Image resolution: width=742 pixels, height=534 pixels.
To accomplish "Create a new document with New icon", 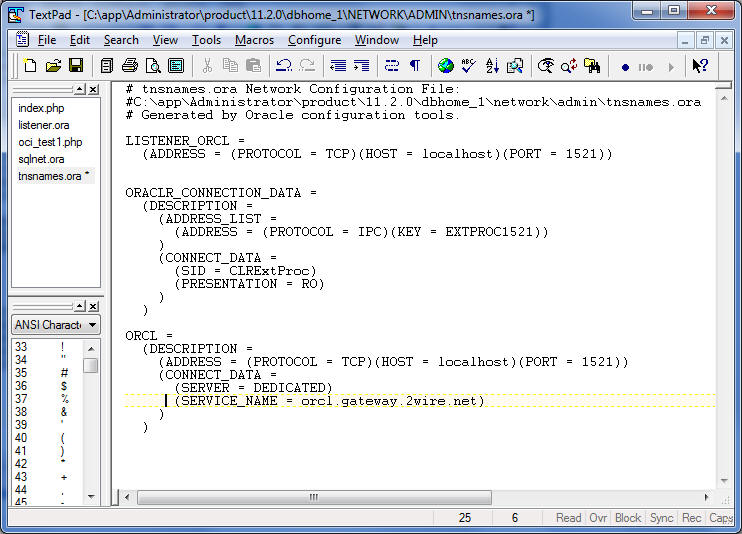I will click(30, 66).
